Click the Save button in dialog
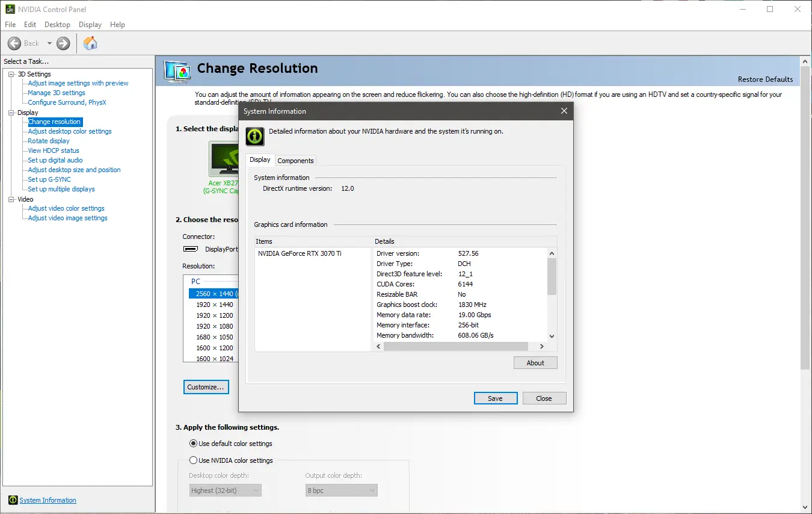Screen dimensions: 812x514 coord(496,398)
